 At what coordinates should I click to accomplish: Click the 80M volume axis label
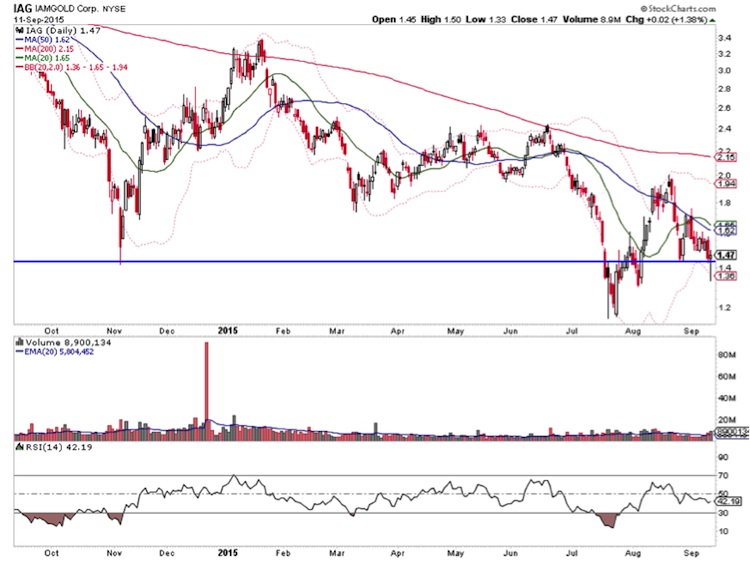tap(727, 355)
